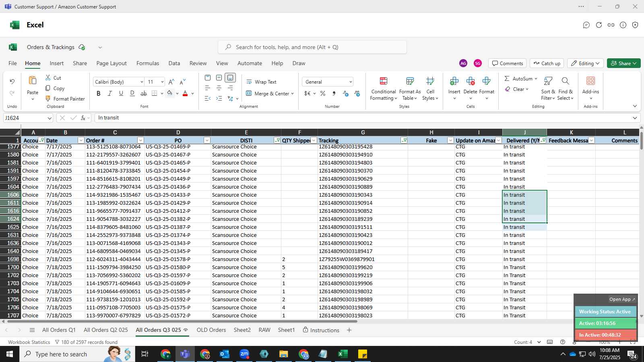
Task: Increase font size icon
Action: pos(171,82)
